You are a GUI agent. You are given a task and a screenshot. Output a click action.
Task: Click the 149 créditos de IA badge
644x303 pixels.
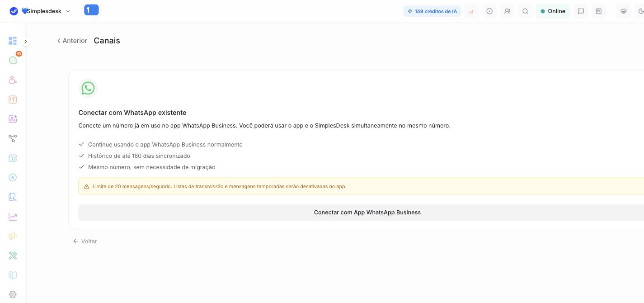point(432,11)
